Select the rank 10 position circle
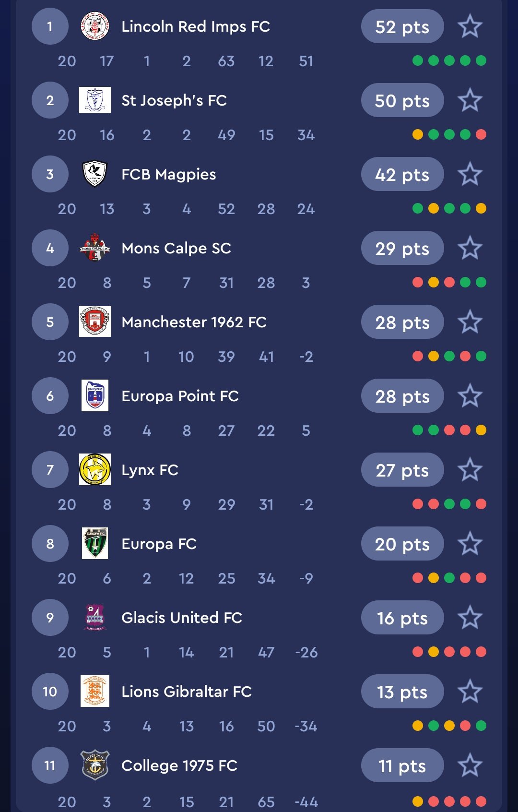Viewport: 518px width, 812px height. click(x=50, y=692)
